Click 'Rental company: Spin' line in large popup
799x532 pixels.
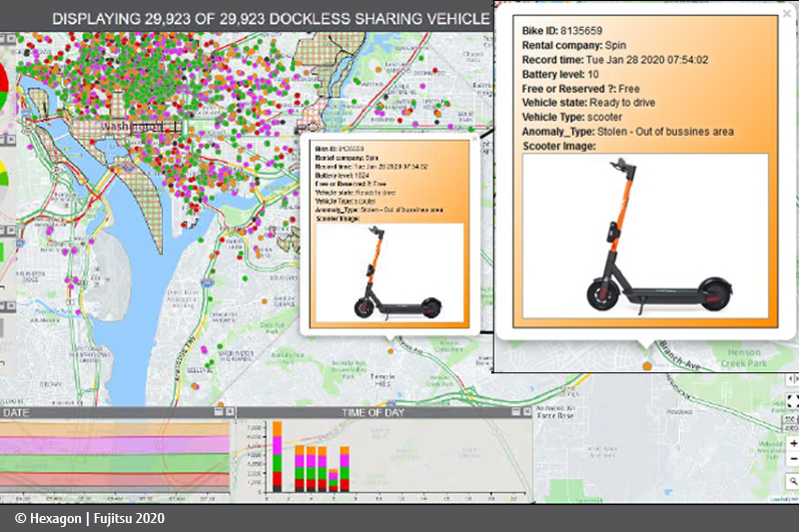(x=574, y=45)
